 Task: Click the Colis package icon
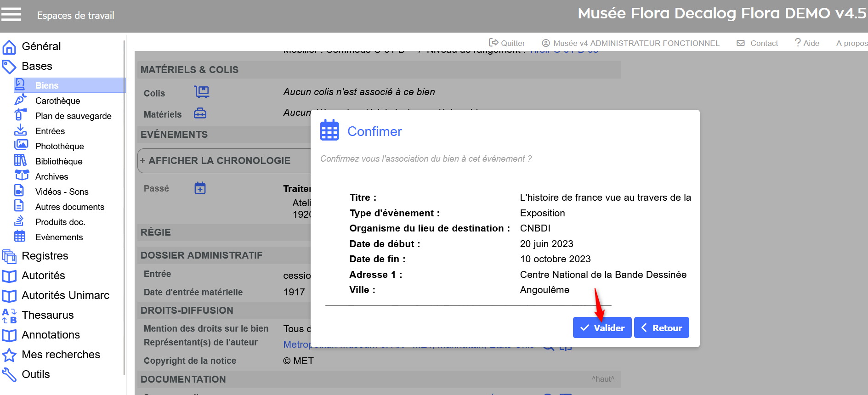(201, 92)
